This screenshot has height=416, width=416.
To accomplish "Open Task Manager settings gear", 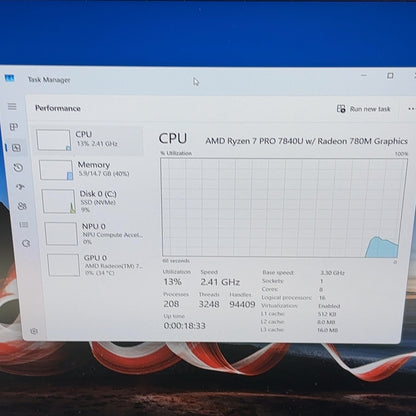I will [x=34, y=331].
